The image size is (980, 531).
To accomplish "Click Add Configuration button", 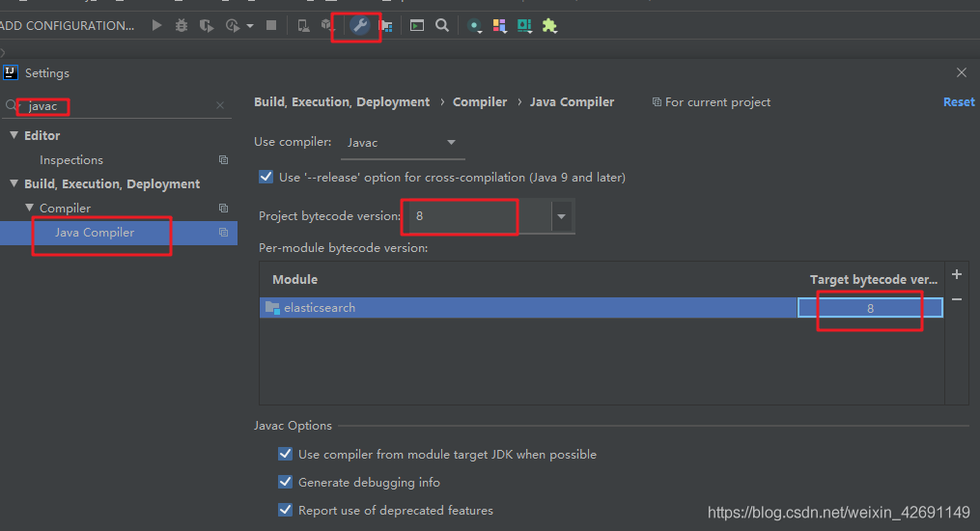I will point(67,26).
